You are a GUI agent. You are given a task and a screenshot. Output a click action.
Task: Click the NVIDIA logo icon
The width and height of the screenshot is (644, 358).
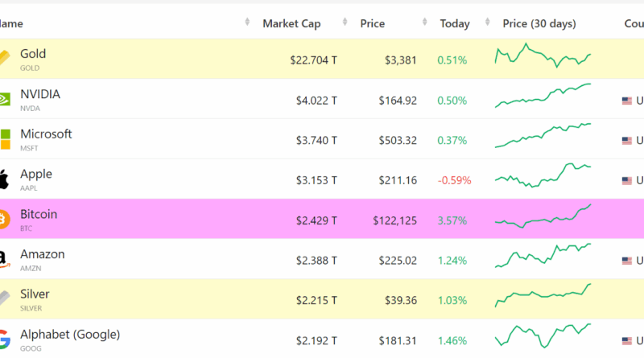point(4,98)
